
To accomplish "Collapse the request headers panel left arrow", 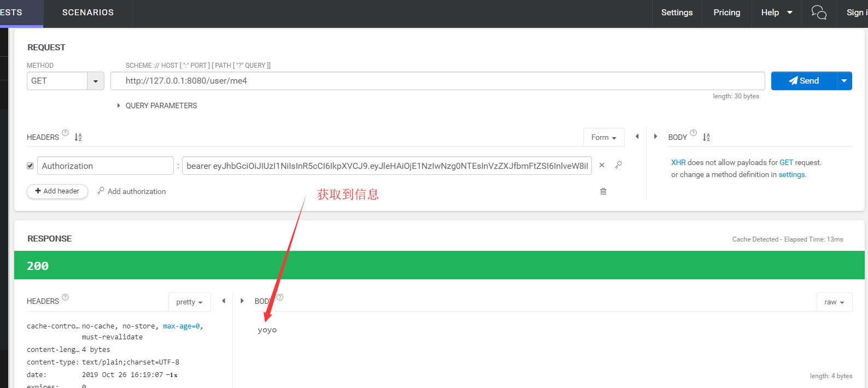I will 637,137.
